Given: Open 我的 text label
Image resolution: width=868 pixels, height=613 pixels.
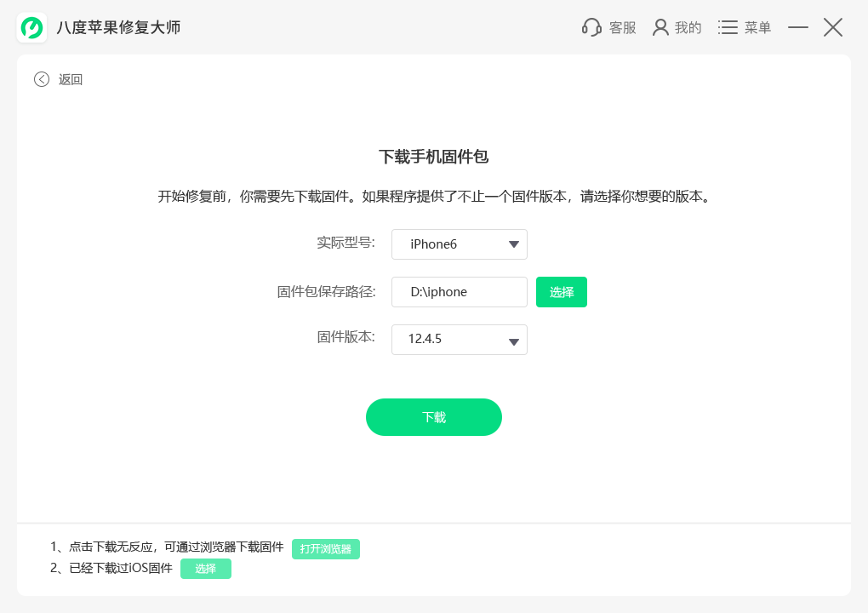Looking at the screenshot, I should tap(688, 27).
